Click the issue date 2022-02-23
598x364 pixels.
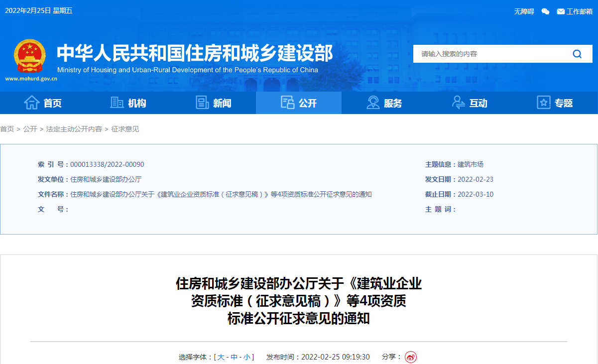(x=476, y=179)
